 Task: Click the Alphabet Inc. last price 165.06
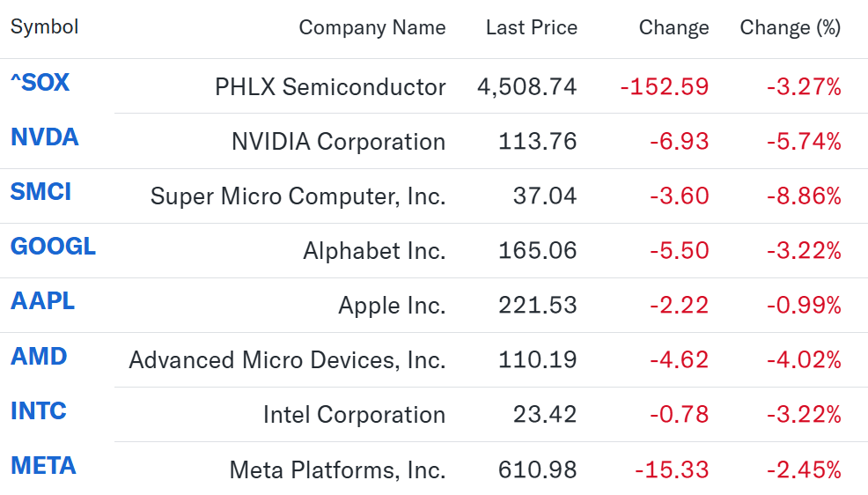pos(538,251)
